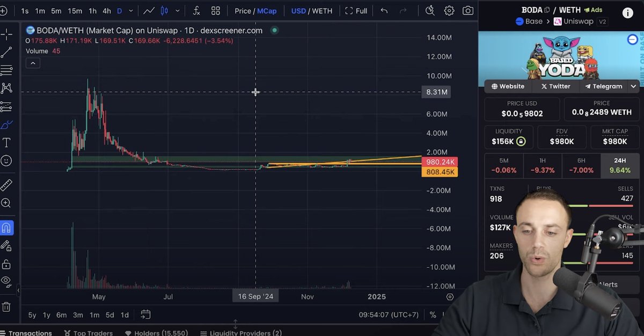644x336 pixels.
Task: Activate the zoom in magnifier tool
Action: pos(6,203)
